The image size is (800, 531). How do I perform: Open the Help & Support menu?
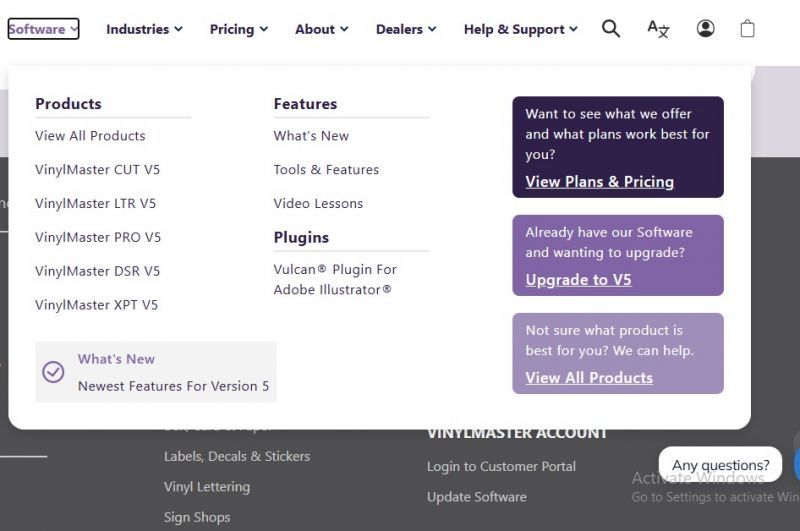pos(520,29)
